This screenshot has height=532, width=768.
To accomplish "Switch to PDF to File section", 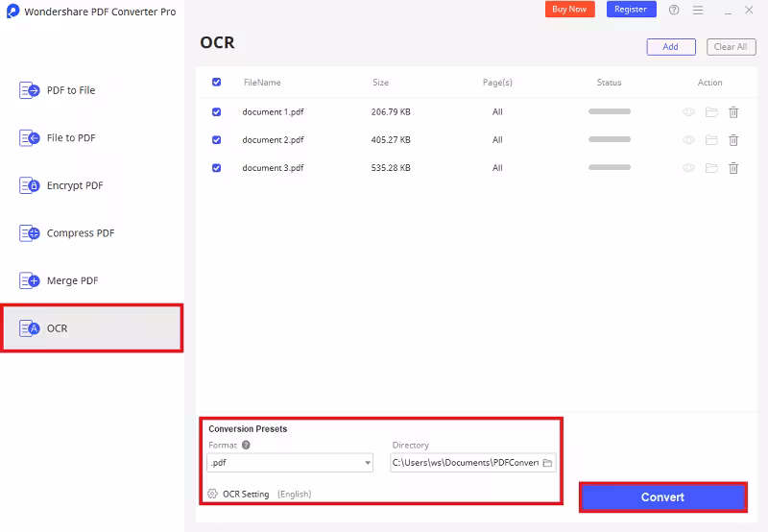I will click(71, 90).
